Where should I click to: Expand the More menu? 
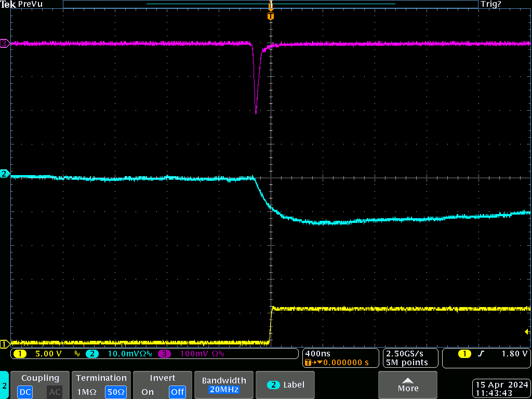click(408, 384)
